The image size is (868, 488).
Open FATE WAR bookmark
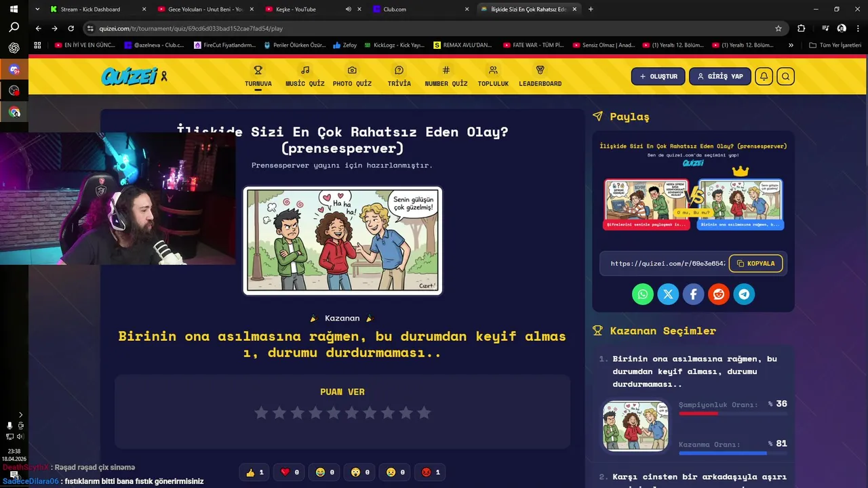pos(534,45)
